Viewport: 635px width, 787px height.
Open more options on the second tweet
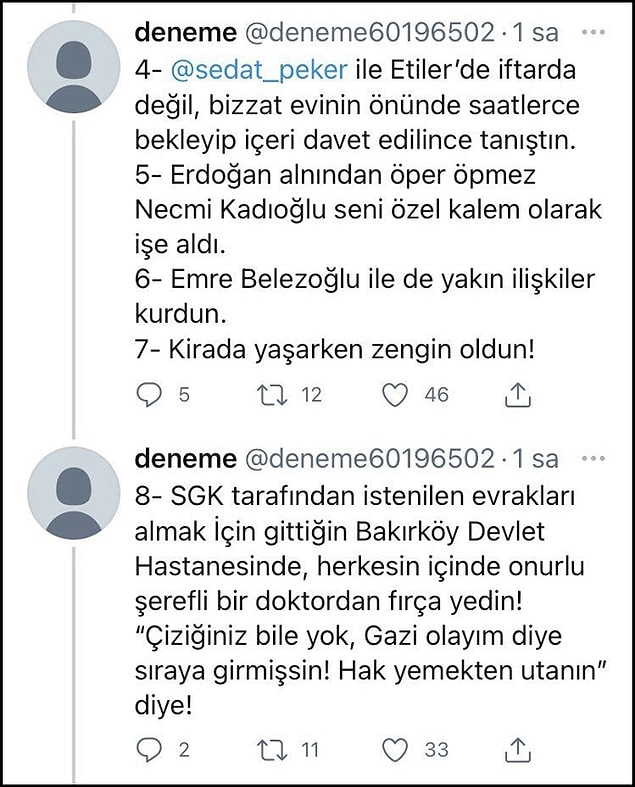point(593,458)
